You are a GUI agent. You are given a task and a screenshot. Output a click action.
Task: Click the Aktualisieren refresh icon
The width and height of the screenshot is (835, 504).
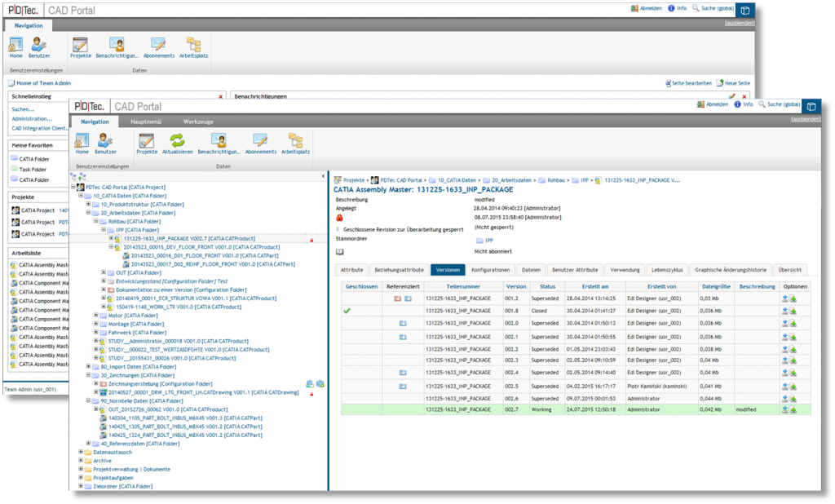click(x=177, y=140)
